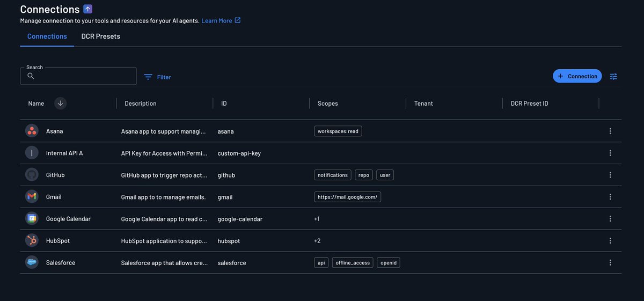Click the workspaces:read scope chip
The height and width of the screenshot is (301, 644).
[x=338, y=131]
